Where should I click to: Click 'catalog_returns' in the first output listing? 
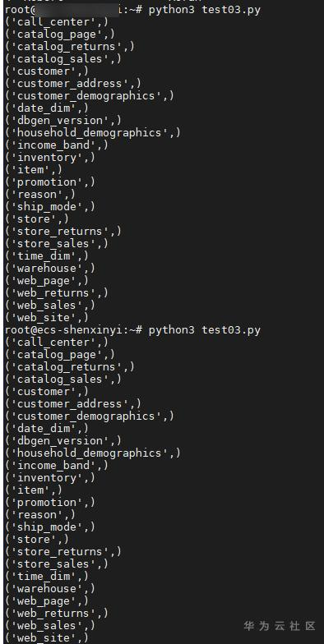pos(69,47)
